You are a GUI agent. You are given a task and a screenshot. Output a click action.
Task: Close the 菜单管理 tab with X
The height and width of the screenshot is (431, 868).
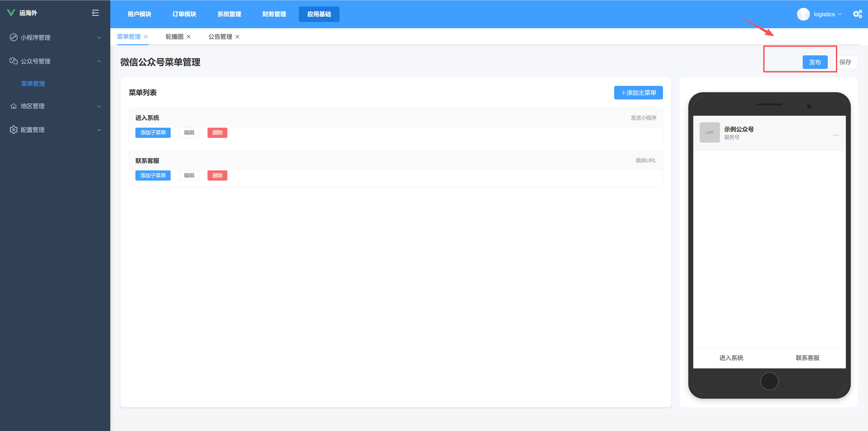(x=146, y=37)
